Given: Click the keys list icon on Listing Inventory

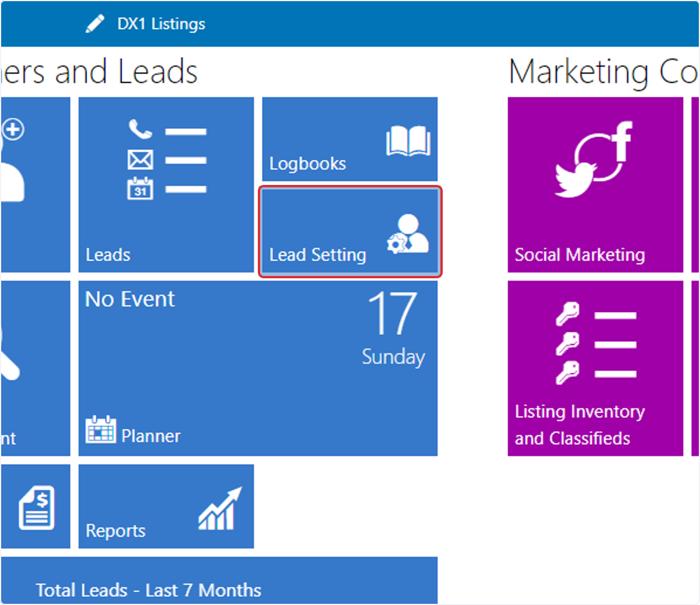Looking at the screenshot, I should click(x=596, y=344).
